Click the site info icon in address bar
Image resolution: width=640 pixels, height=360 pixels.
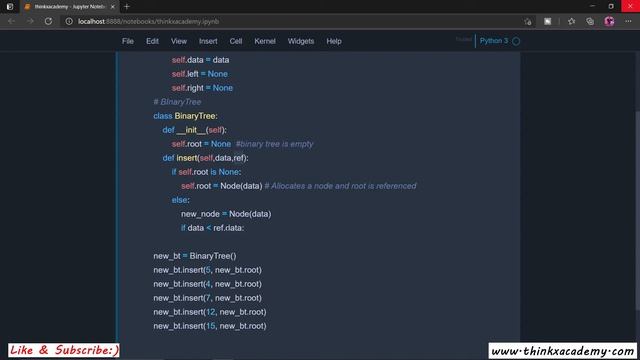[69, 21]
